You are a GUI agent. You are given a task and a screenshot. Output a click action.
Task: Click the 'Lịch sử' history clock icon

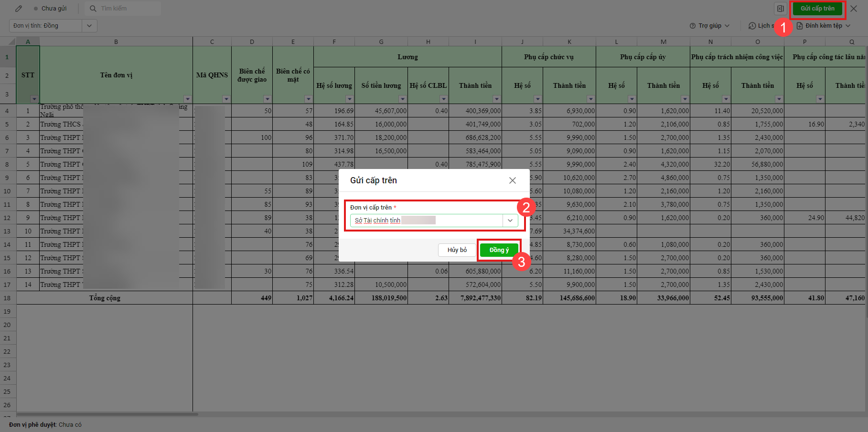click(x=752, y=26)
